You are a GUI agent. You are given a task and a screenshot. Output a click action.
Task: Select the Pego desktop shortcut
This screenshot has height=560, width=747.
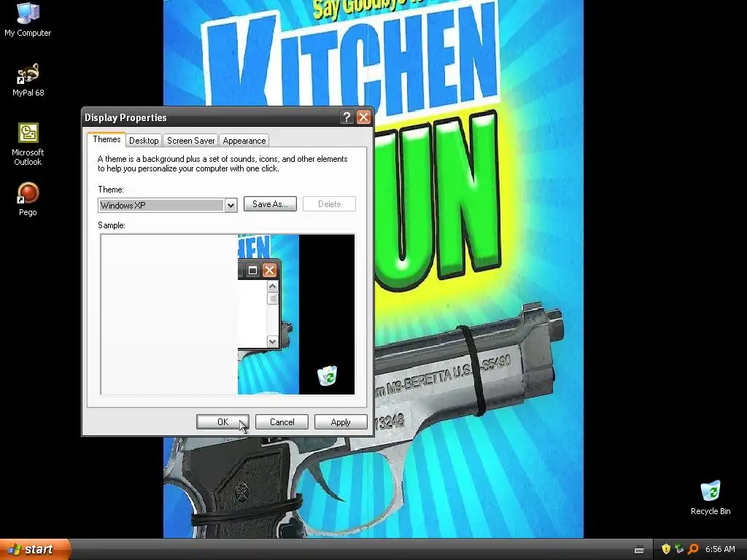(28, 199)
